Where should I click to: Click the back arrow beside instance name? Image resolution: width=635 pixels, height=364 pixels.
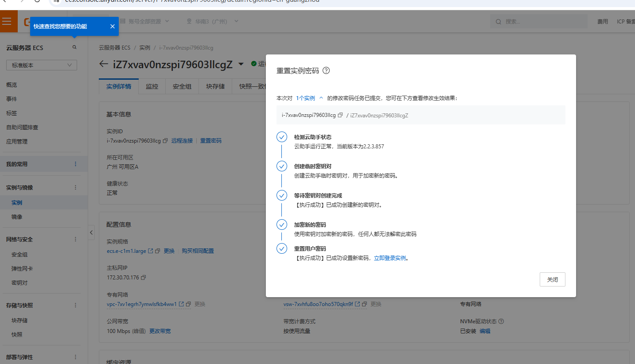tap(104, 64)
